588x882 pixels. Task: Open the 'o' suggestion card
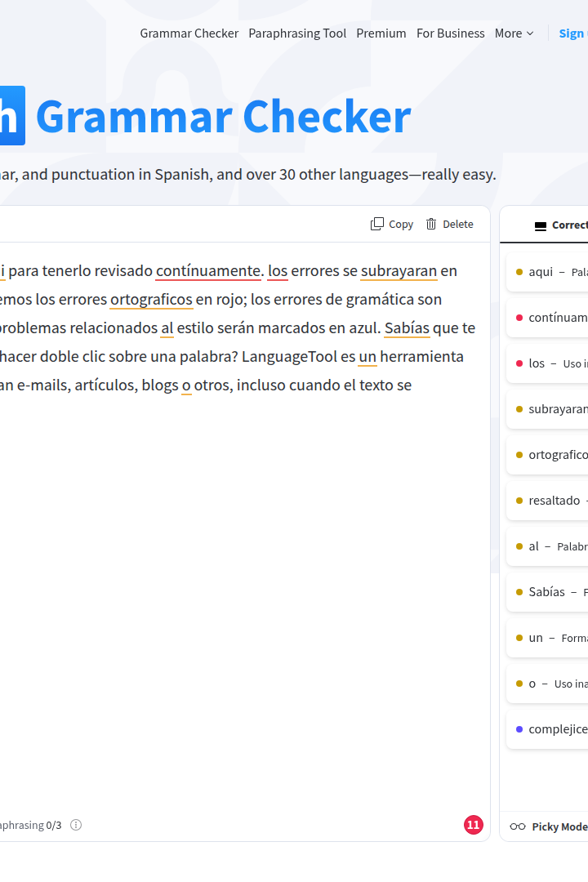coord(547,684)
